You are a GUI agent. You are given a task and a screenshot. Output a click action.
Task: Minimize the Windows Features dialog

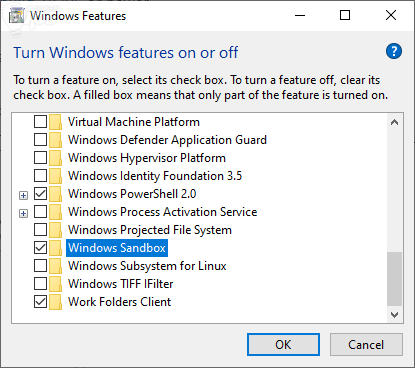[300, 15]
